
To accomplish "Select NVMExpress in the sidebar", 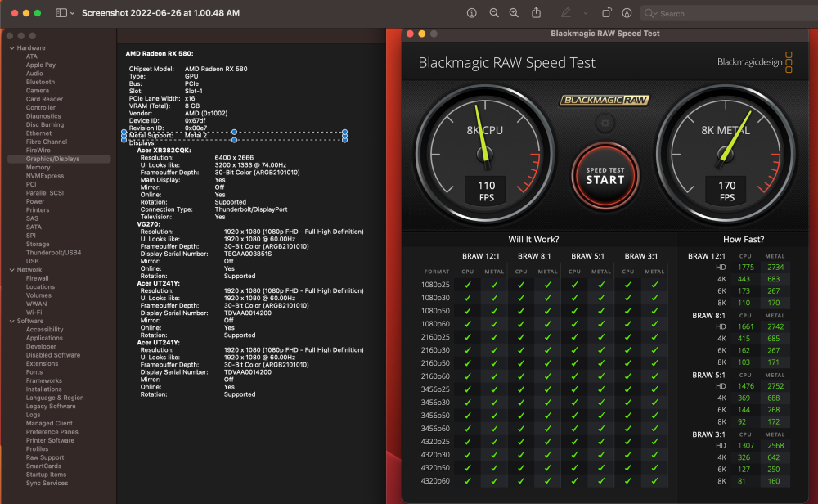I will point(45,176).
